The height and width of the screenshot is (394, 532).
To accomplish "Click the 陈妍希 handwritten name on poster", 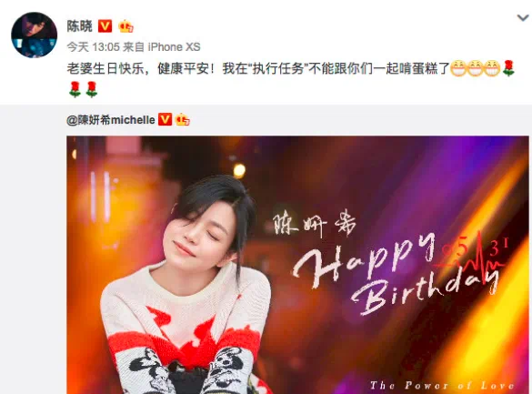I will click(x=315, y=226).
